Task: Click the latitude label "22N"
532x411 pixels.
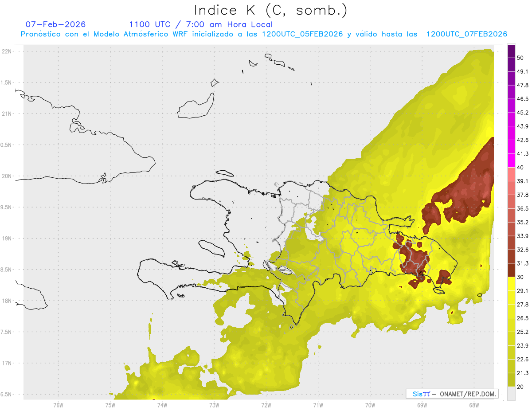Action: (8, 51)
